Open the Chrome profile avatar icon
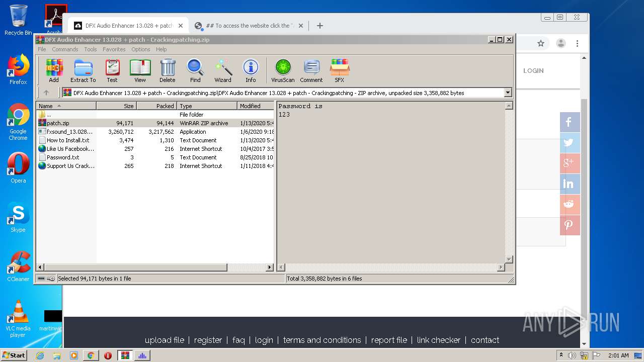Screen dimensions: 644x362 (x=560, y=44)
